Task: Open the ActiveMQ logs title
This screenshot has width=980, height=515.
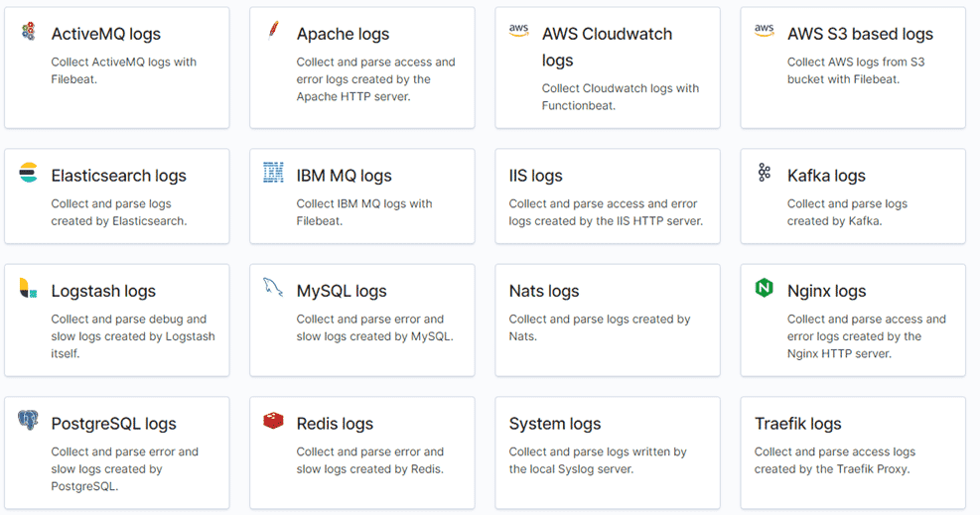Action: pyautogui.click(x=105, y=34)
